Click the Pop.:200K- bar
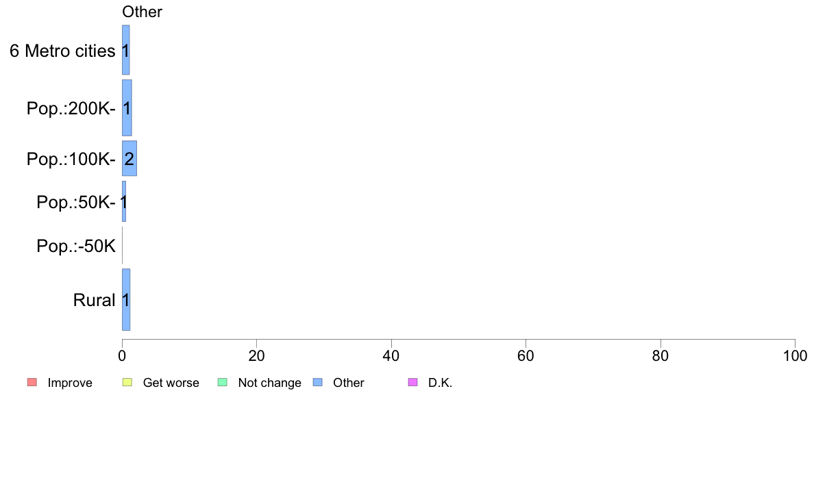The image size is (814, 504). click(127, 108)
